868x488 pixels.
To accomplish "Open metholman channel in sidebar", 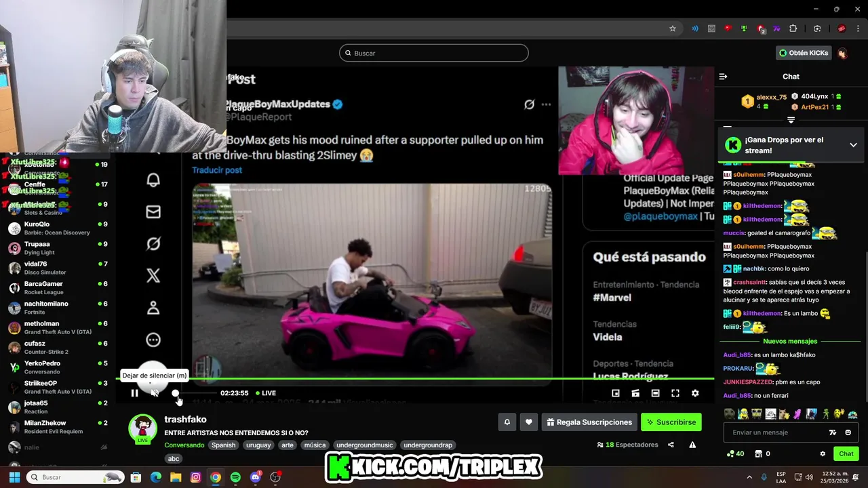I will (x=57, y=327).
